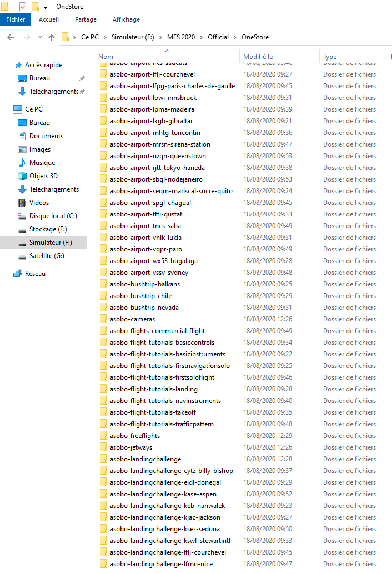Viewport: 392px width, 574px height.
Task: Open Documents in the navigation pane
Action: (x=46, y=136)
